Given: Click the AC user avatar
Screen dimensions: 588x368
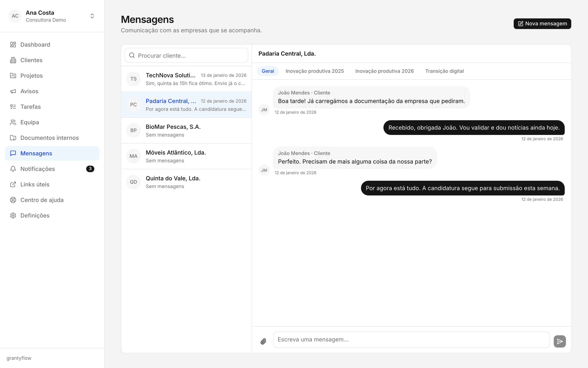Looking at the screenshot, I should (15, 16).
